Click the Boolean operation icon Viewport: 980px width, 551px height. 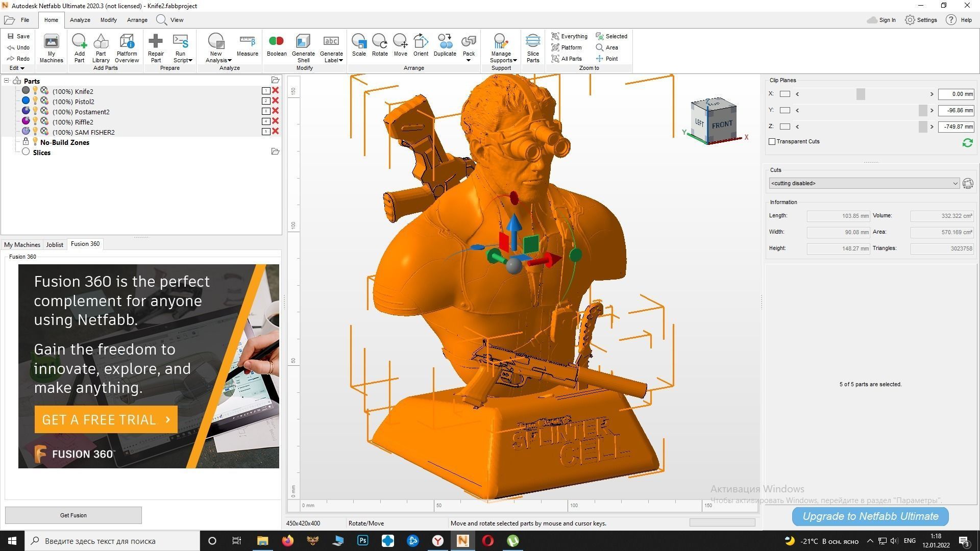pos(276,45)
